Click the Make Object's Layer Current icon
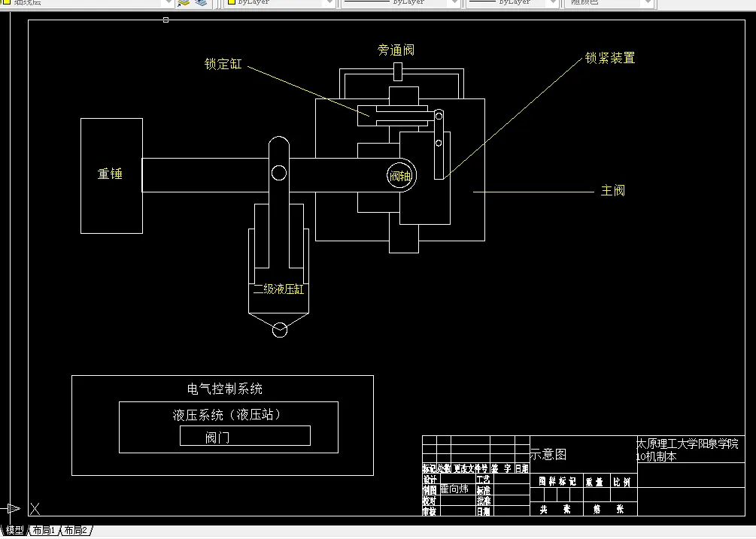The image size is (756, 539). coord(183,3)
